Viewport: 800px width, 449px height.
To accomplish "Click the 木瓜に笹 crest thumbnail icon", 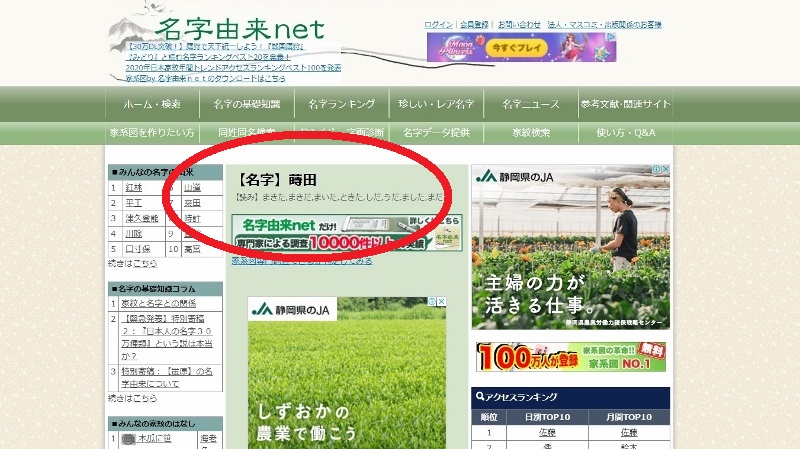I will [129, 439].
